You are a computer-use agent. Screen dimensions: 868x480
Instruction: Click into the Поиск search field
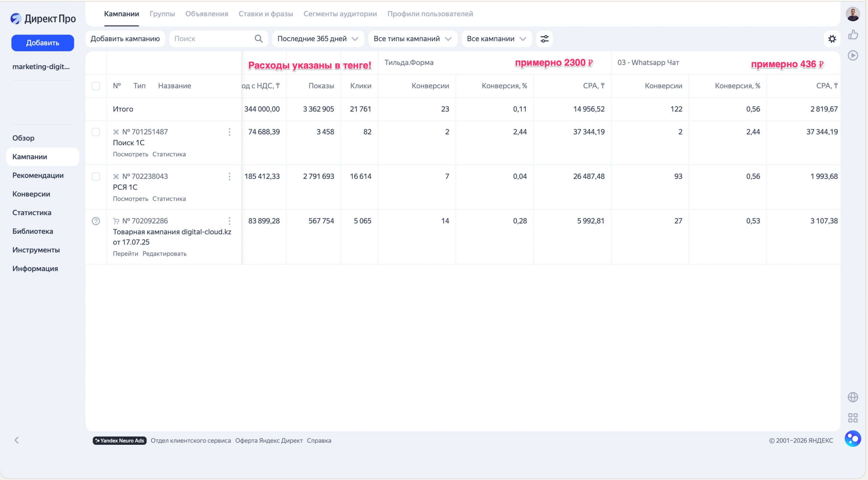coord(212,39)
